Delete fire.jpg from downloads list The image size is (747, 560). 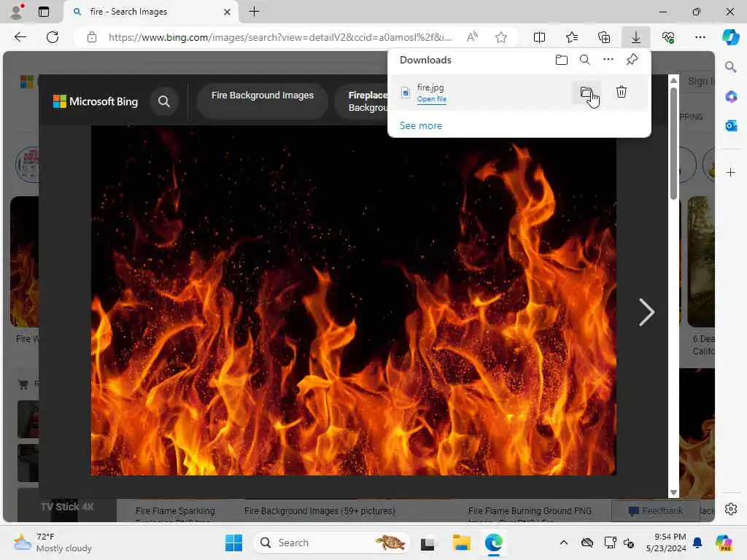(622, 92)
